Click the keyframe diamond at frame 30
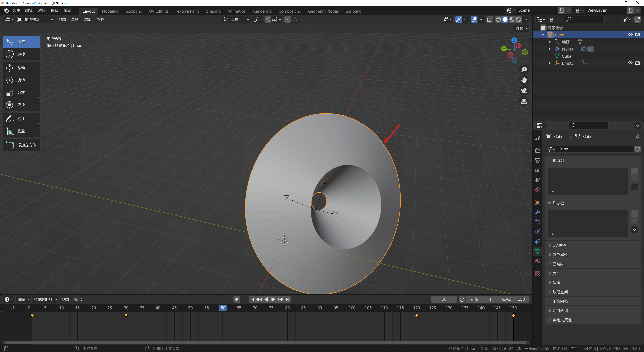The height and width of the screenshot is (352, 644). point(126,315)
